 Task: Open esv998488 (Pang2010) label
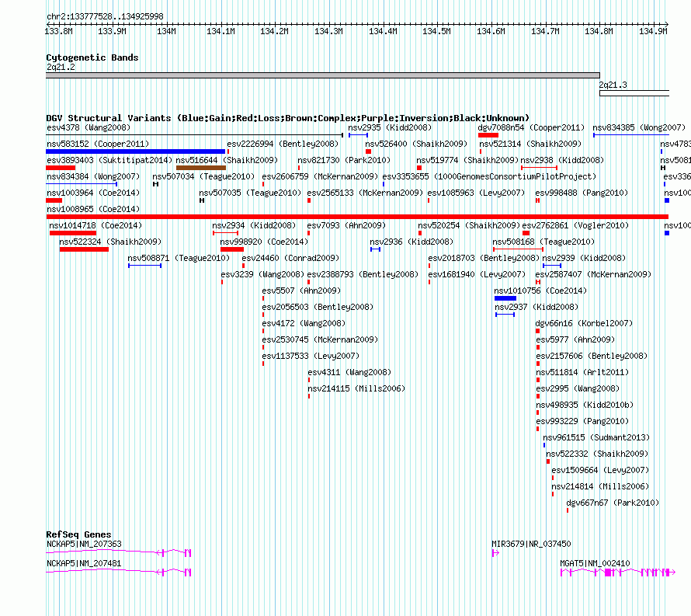(582, 193)
